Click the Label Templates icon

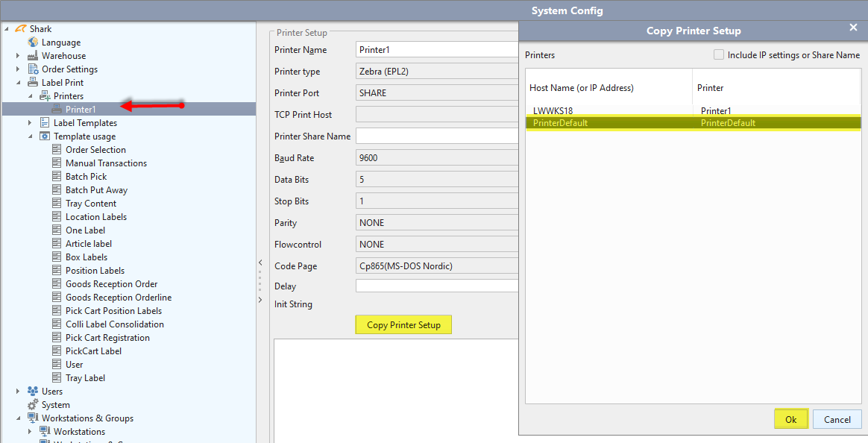click(x=45, y=122)
